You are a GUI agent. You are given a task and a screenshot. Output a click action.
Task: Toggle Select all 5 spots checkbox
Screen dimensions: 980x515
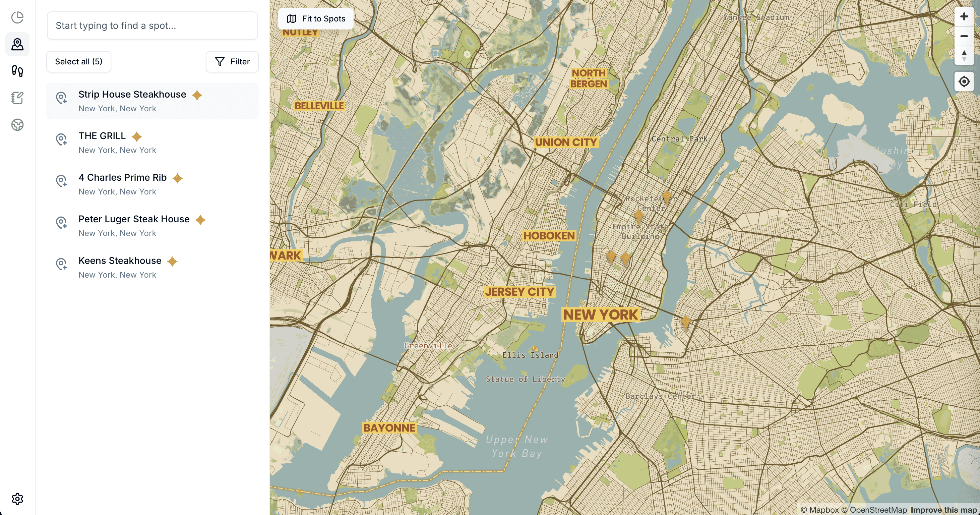click(x=78, y=61)
